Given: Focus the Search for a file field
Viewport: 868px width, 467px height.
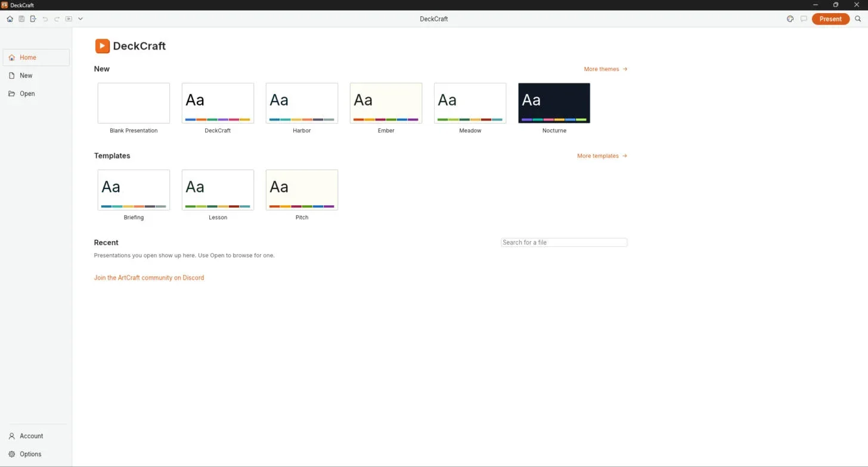Looking at the screenshot, I should tap(564, 242).
